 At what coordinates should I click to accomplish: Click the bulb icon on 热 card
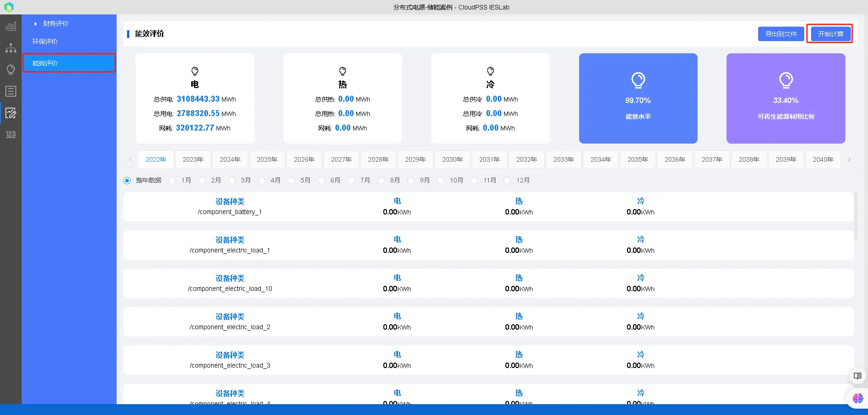[343, 71]
